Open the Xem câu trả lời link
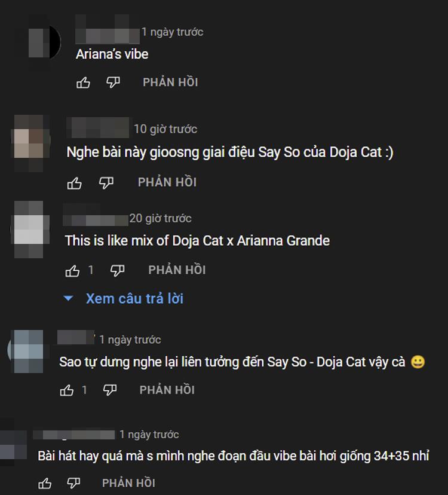Screen dimensions: 448x495 pyautogui.click(x=134, y=298)
